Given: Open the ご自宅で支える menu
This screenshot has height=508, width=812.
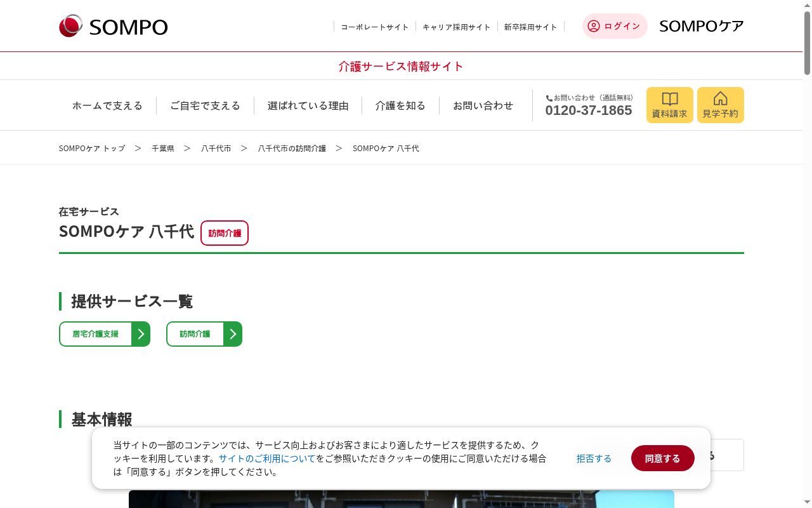Looking at the screenshot, I should click(x=205, y=105).
